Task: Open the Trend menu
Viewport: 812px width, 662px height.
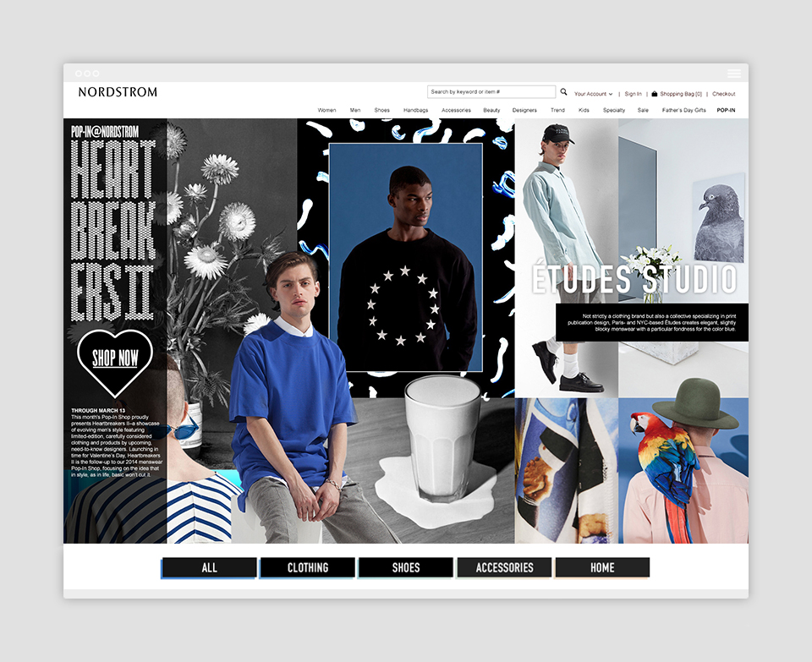Action: (557, 110)
